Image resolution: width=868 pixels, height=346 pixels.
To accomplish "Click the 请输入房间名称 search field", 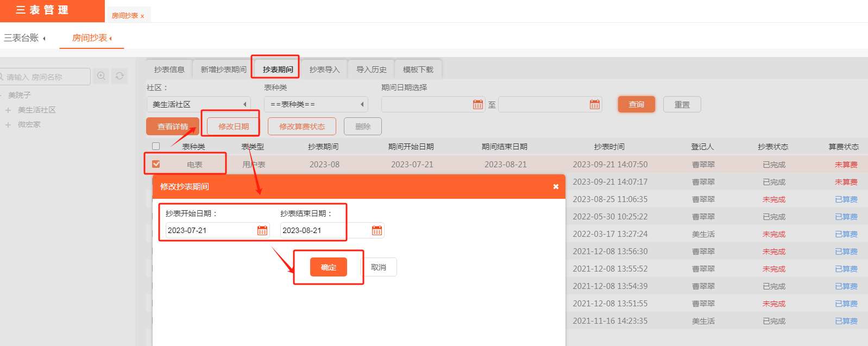I will tap(46, 77).
